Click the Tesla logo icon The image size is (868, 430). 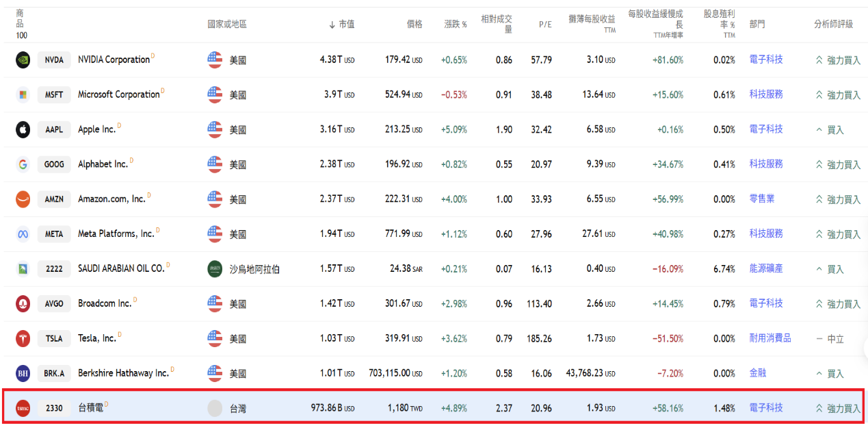(23, 338)
